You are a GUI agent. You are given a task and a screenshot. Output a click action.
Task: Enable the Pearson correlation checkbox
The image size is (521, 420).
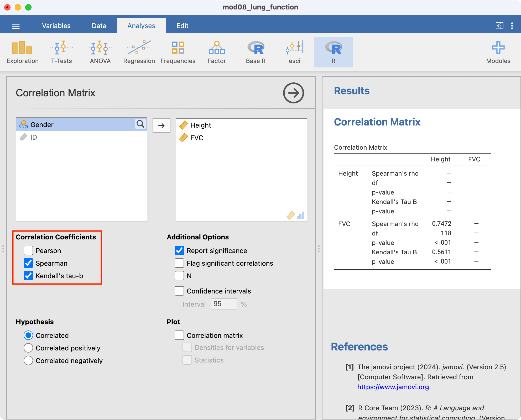(28, 251)
